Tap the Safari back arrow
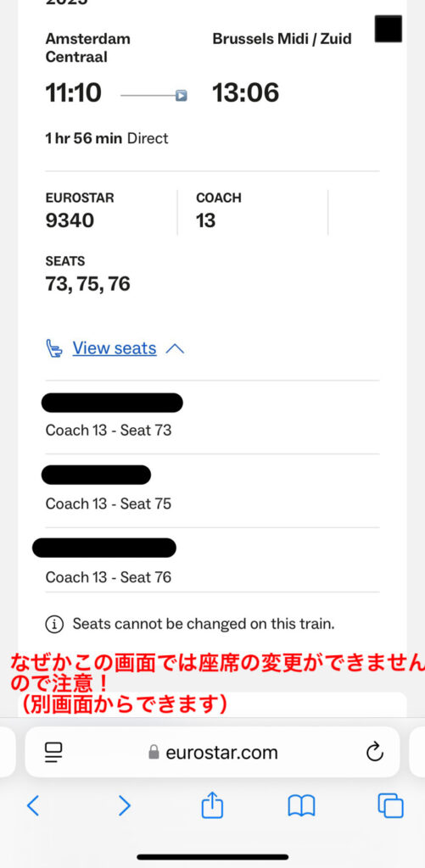Screen dimensions: 425x868 (x=33, y=805)
